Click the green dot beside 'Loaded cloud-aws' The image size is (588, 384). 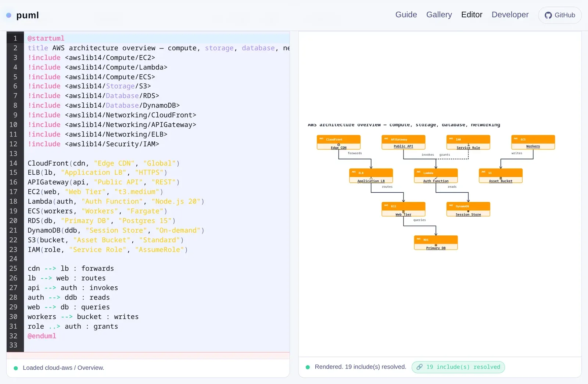(x=16, y=368)
